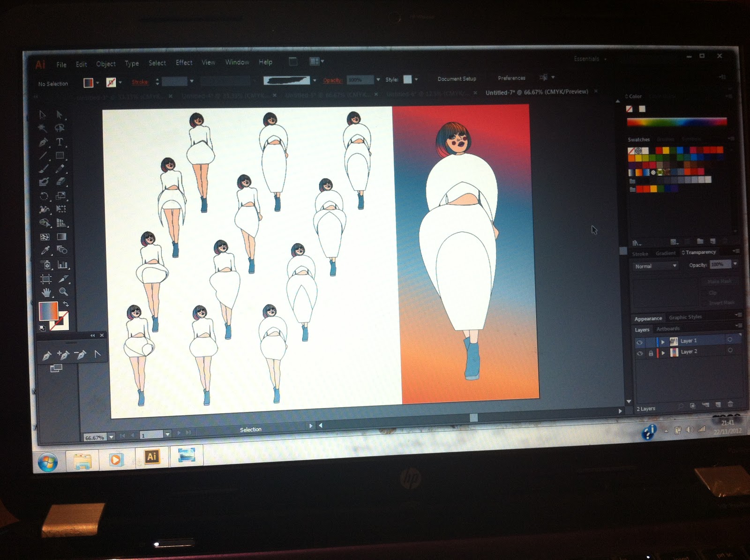
Task: Select the Free Transform tool
Action: pos(61,209)
